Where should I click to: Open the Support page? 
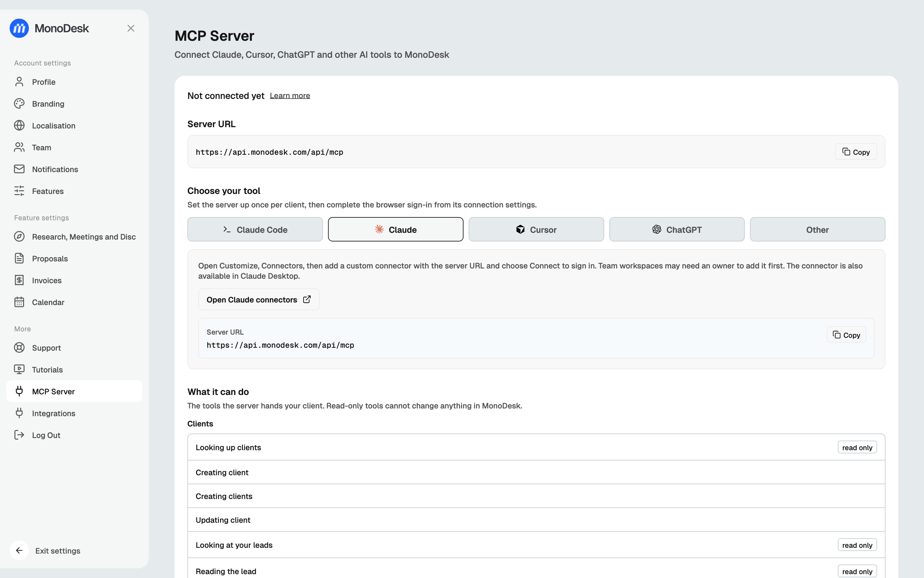tap(74, 347)
